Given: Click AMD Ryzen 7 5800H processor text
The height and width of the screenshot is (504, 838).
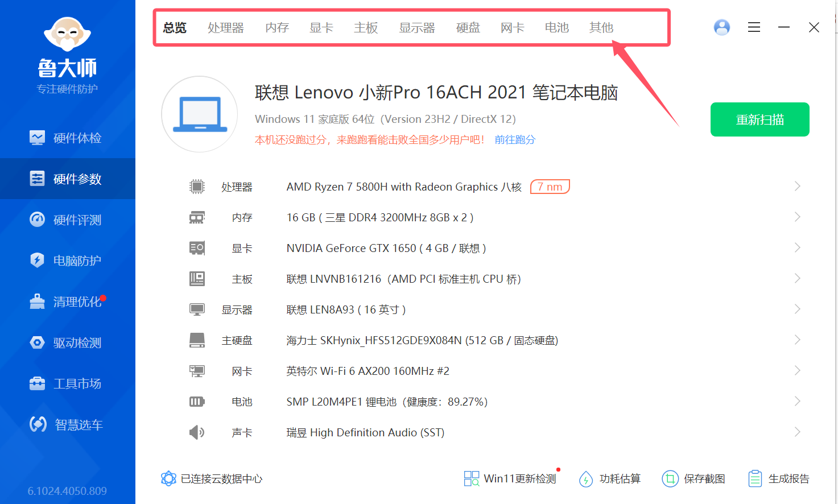Looking at the screenshot, I should click(404, 187).
